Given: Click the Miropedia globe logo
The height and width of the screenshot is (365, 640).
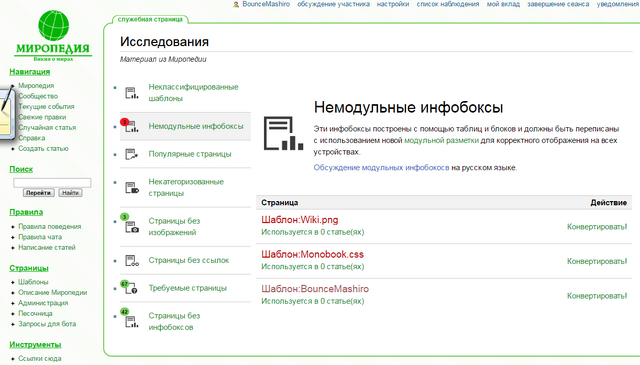Looking at the screenshot, I should (x=53, y=25).
